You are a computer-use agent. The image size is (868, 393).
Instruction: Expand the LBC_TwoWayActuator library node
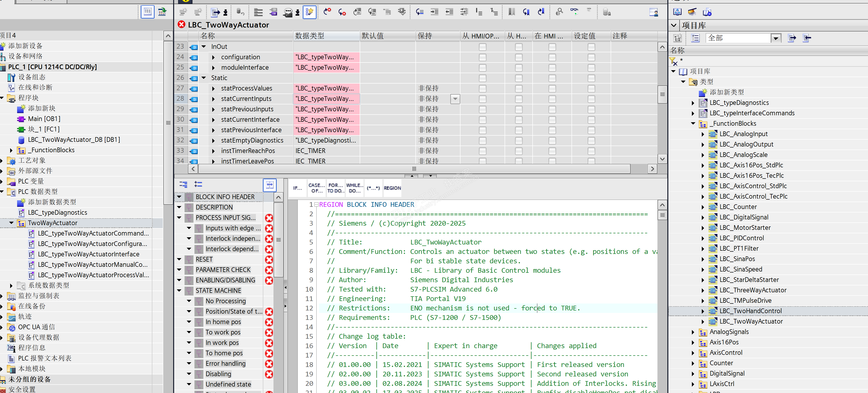(703, 322)
